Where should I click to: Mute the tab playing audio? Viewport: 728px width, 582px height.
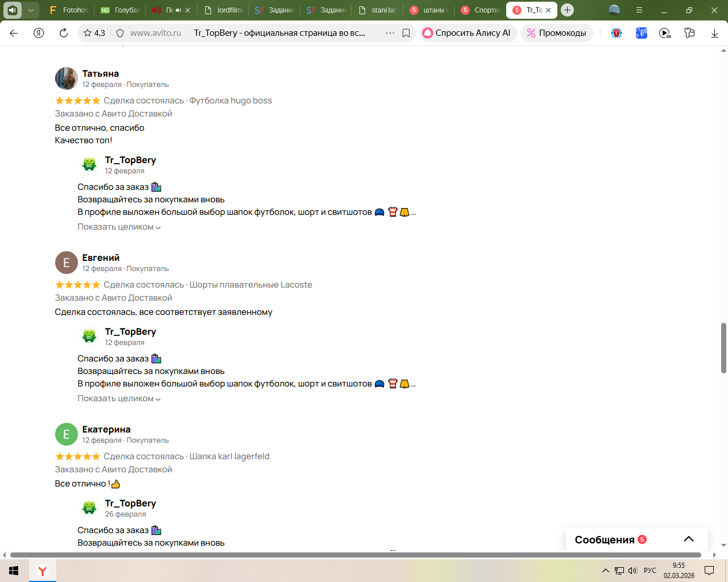(178, 10)
